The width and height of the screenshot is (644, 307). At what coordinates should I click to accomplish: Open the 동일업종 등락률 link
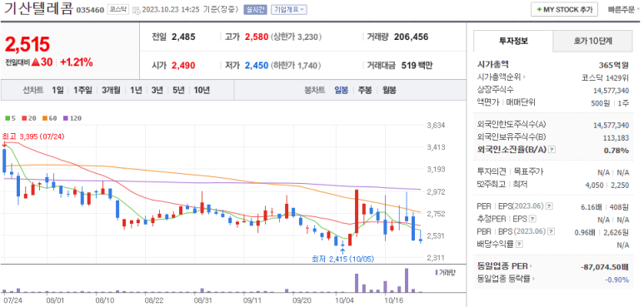pyautogui.click(x=507, y=280)
